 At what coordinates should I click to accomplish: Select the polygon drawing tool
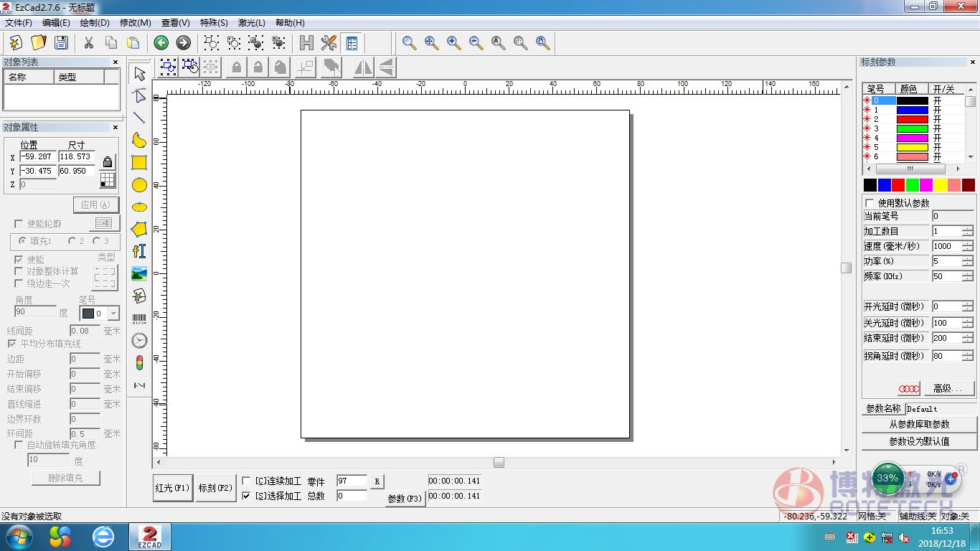pyautogui.click(x=139, y=229)
